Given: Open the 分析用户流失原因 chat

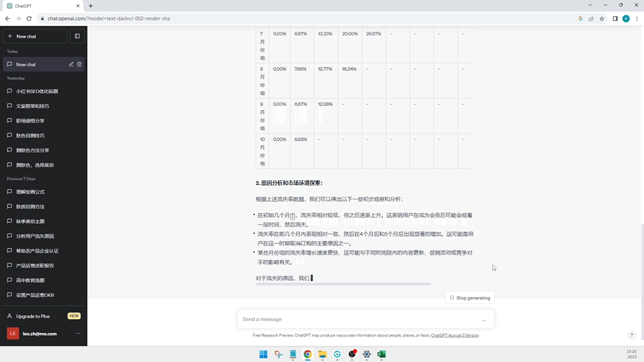Looking at the screenshot, I should (44, 236).
